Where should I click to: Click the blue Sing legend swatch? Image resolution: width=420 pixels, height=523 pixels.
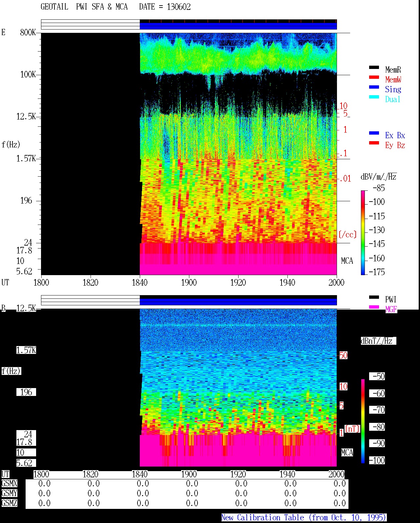(374, 87)
